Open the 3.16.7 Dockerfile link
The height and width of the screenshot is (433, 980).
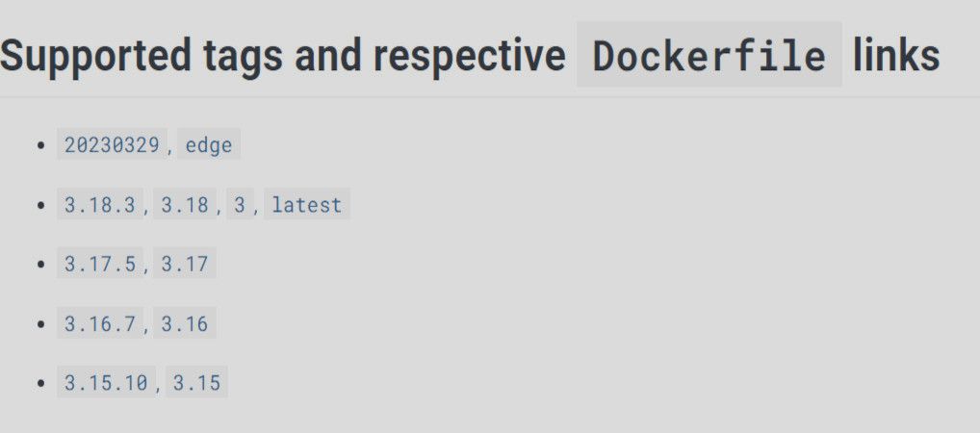(100, 324)
